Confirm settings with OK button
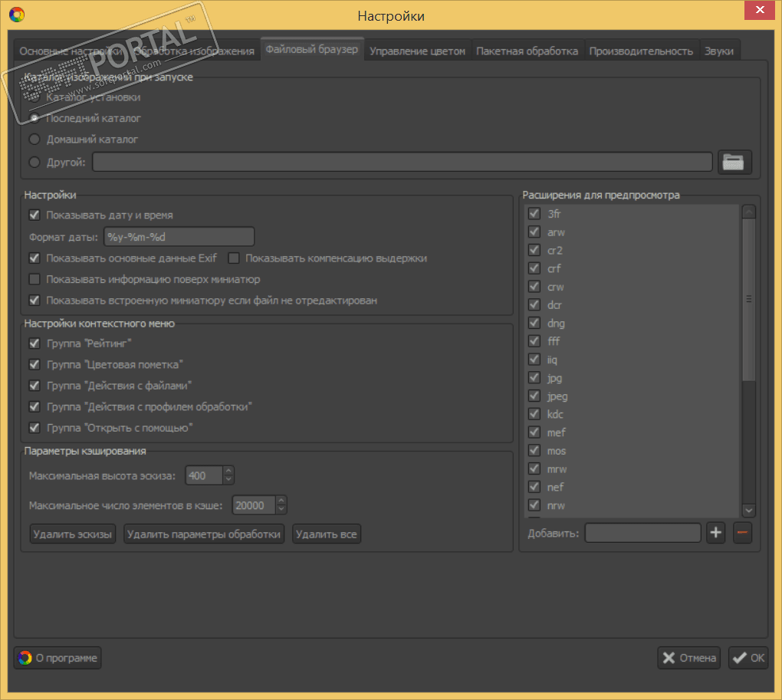782x700 pixels. (x=747, y=658)
